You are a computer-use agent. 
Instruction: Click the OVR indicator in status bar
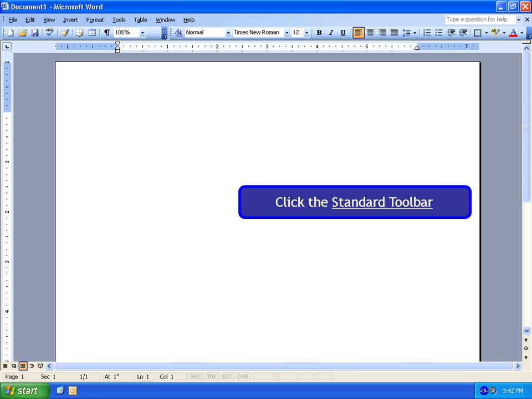(x=243, y=377)
